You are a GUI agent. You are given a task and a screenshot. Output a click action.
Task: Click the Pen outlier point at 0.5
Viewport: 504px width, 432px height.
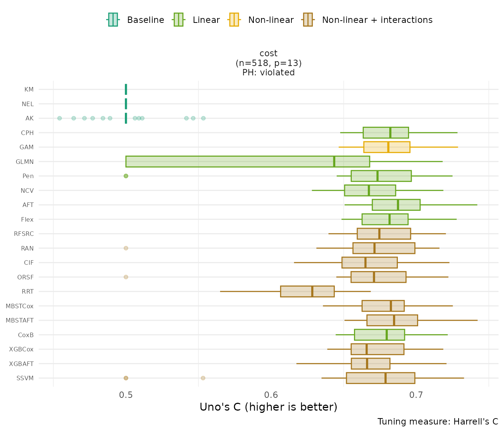coord(126,176)
